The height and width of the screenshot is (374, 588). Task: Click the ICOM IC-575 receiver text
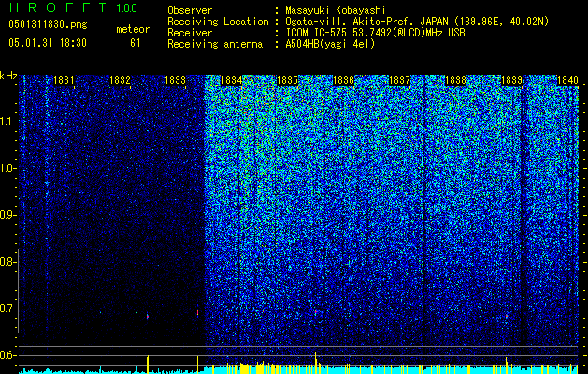coord(375,33)
